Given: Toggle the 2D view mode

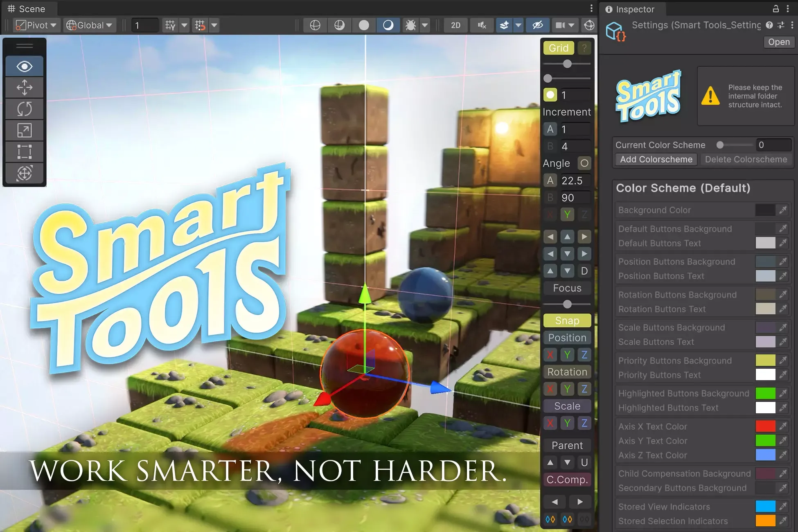Looking at the screenshot, I should click(x=455, y=25).
